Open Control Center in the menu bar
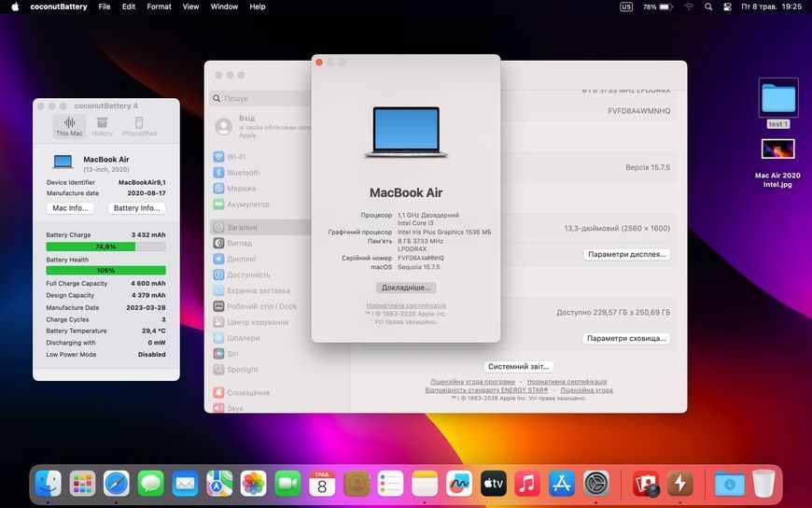Screen dimensions: 812x508 (x=727, y=7)
